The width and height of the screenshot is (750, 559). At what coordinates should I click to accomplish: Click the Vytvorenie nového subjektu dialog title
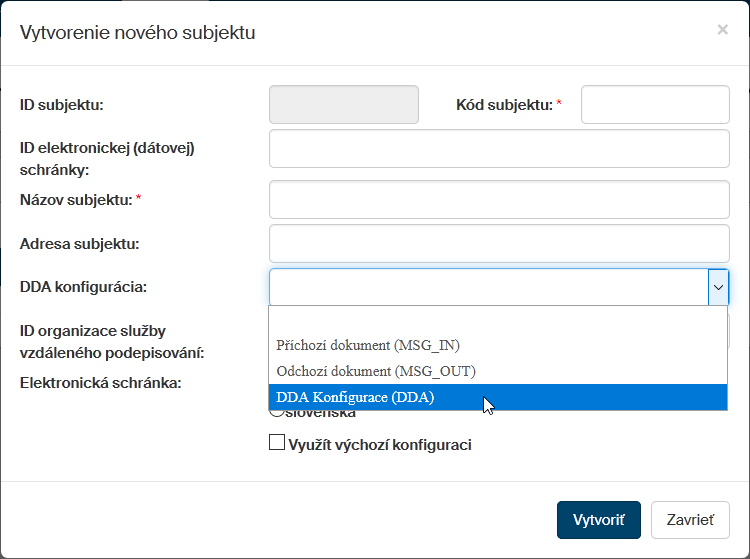point(138,33)
